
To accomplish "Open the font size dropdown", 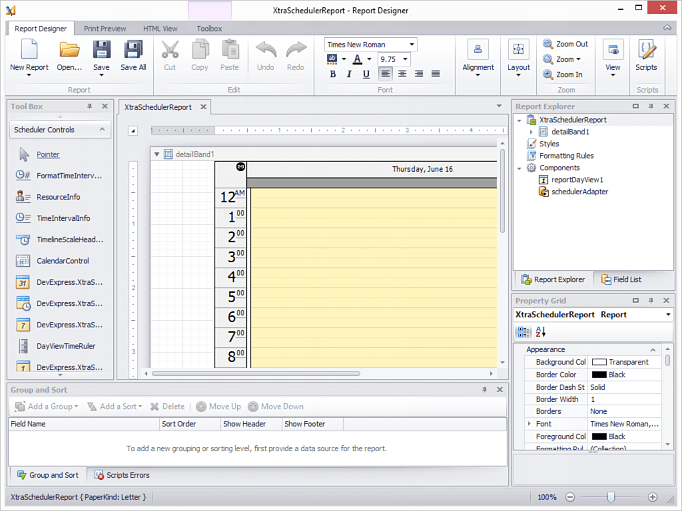I will tap(405, 59).
